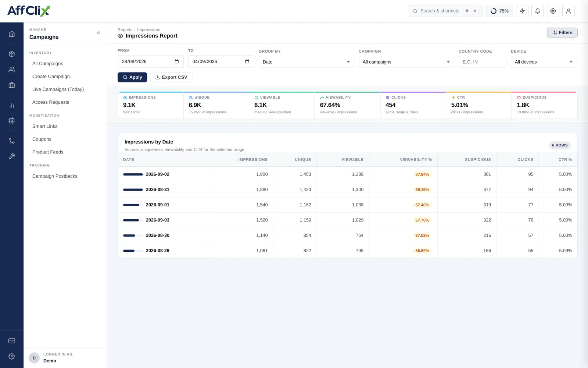Click the chip processor icon in rail
Image resolution: width=588 pixels, height=368 pixels.
point(12,121)
